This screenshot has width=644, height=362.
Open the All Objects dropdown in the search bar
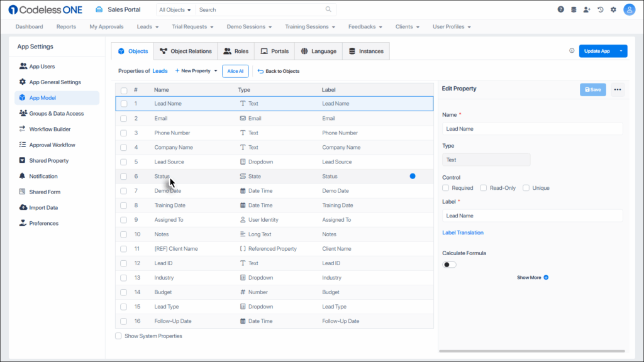coord(175,9)
